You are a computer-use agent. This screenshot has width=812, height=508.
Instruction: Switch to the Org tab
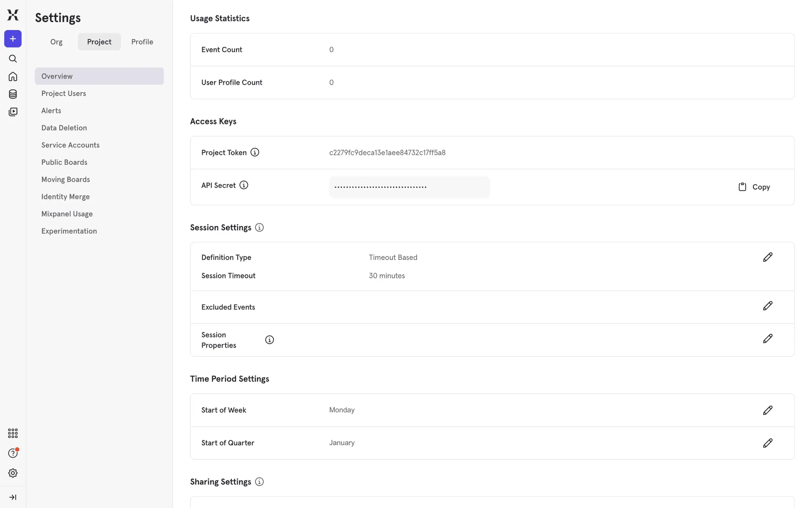pos(56,42)
